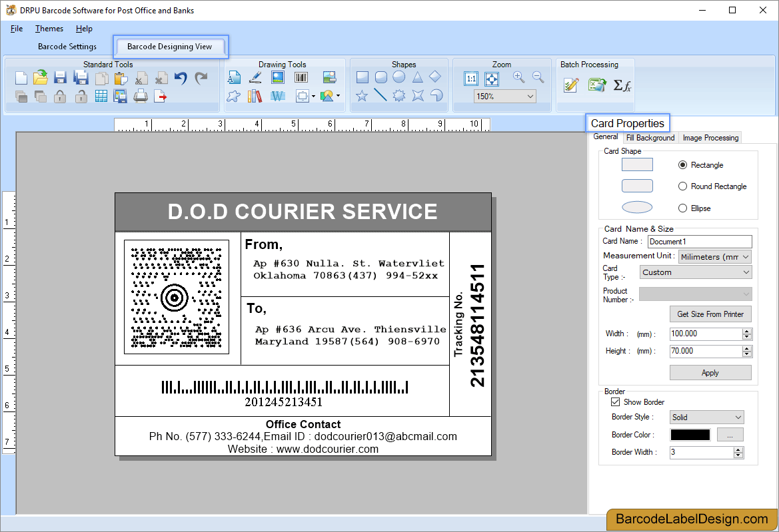The width and height of the screenshot is (779, 532).
Task: Select the Ellipse shape tool
Action: pyautogui.click(x=398, y=77)
